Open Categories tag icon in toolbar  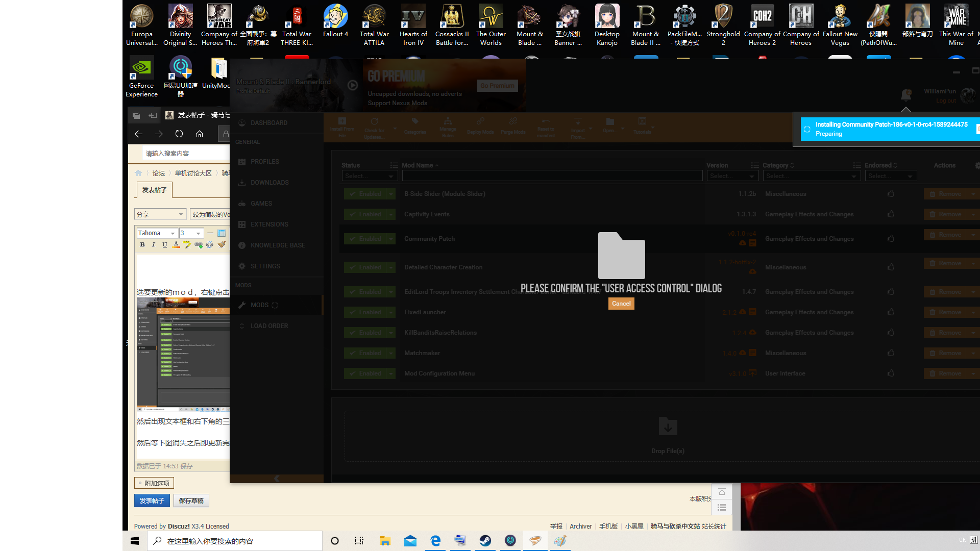click(x=415, y=121)
